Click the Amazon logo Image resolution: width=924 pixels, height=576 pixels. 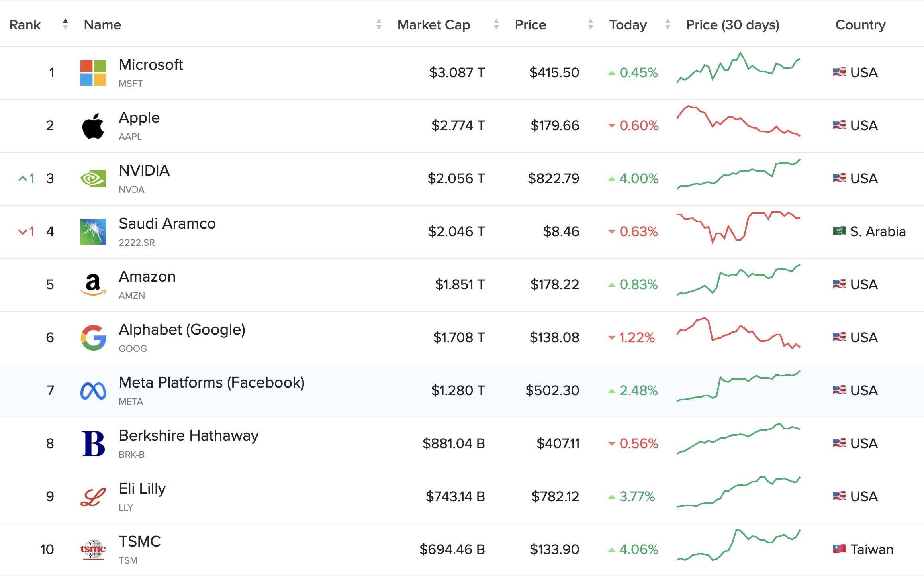[x=92, y=284]
